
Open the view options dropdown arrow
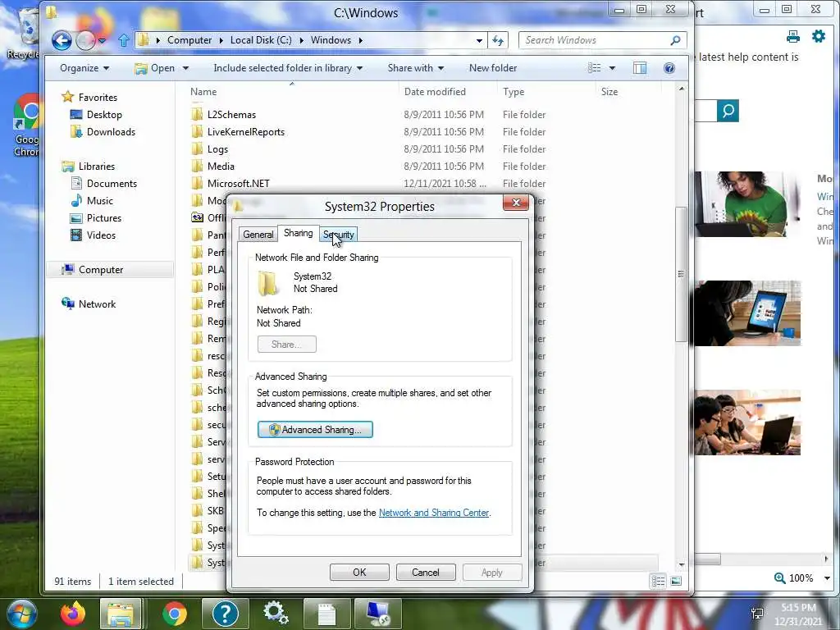tap(612, 68)
